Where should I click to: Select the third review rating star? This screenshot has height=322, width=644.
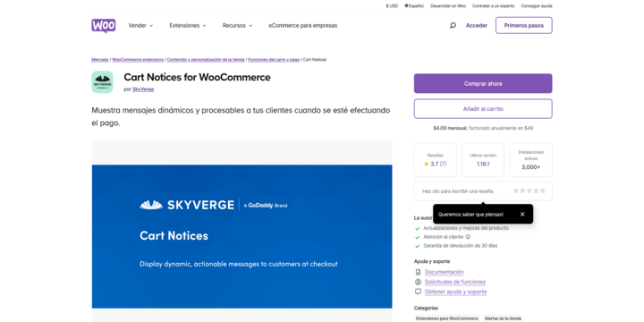pos(529,191)
